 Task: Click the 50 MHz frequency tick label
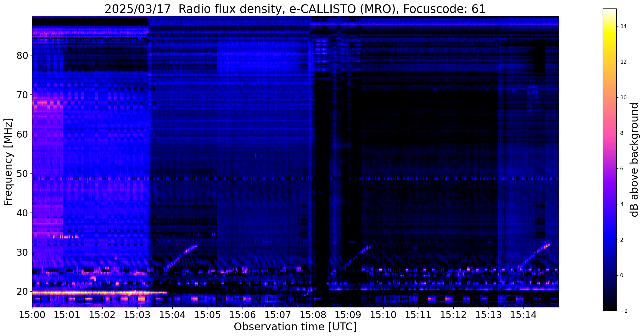22,174
